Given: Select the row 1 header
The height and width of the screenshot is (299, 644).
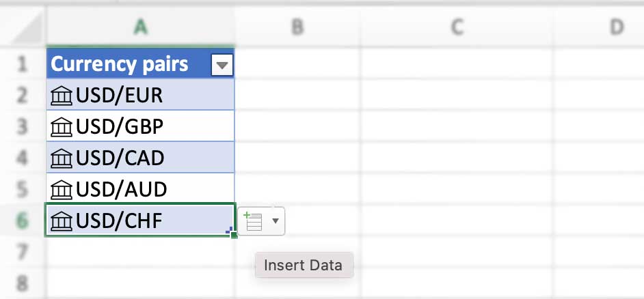Looking at the screenshot, I should 23,64.
